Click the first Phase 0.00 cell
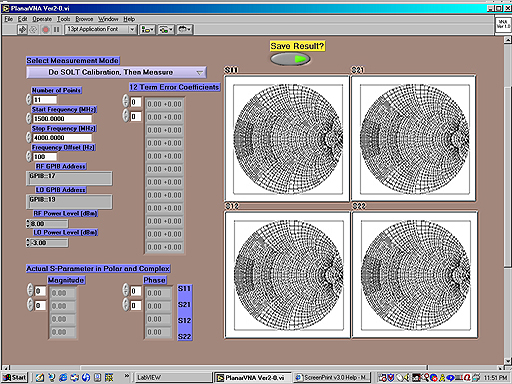The width and height of the screenshot is (512, 384). (x=159, y=293)
